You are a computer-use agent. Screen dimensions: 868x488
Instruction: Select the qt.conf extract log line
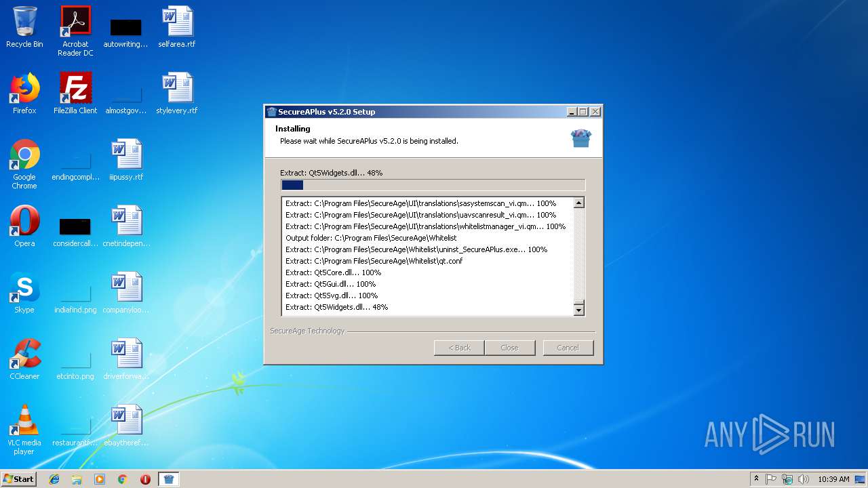tap(374, 261)
